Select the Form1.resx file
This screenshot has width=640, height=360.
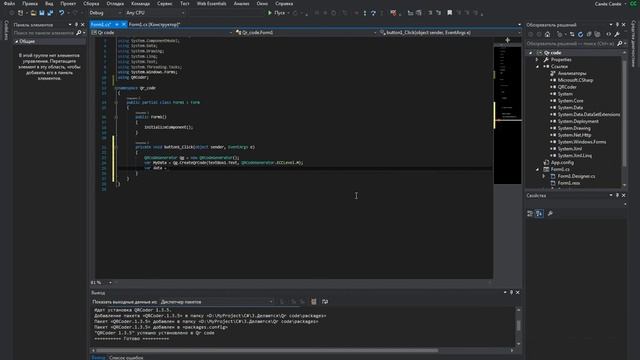click(x=569, y=183)
